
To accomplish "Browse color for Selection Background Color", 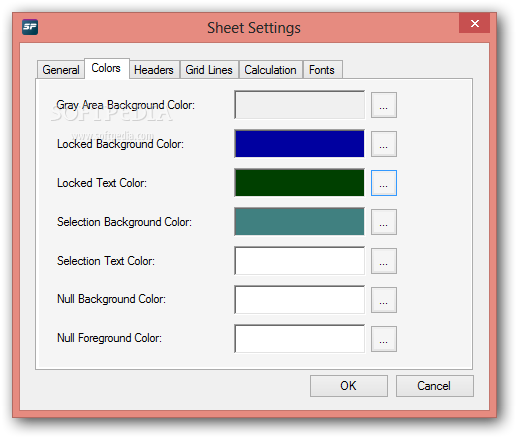I will click(384, 222).
